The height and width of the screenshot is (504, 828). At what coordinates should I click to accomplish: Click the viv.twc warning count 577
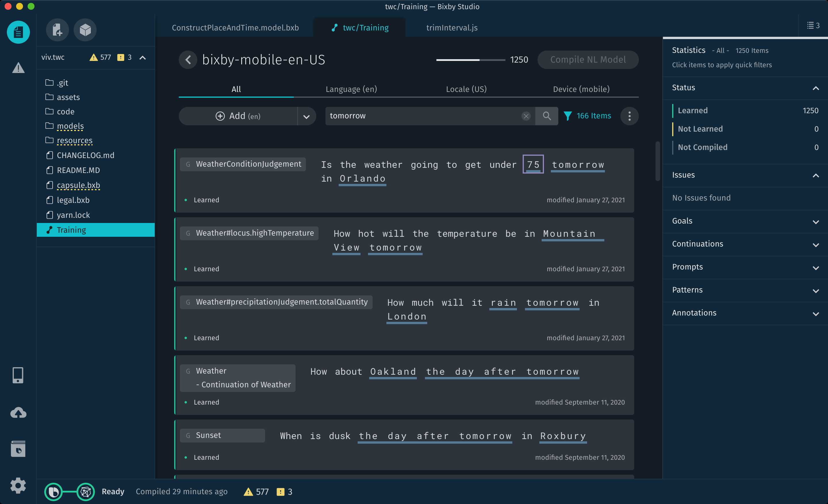point(100,57)
